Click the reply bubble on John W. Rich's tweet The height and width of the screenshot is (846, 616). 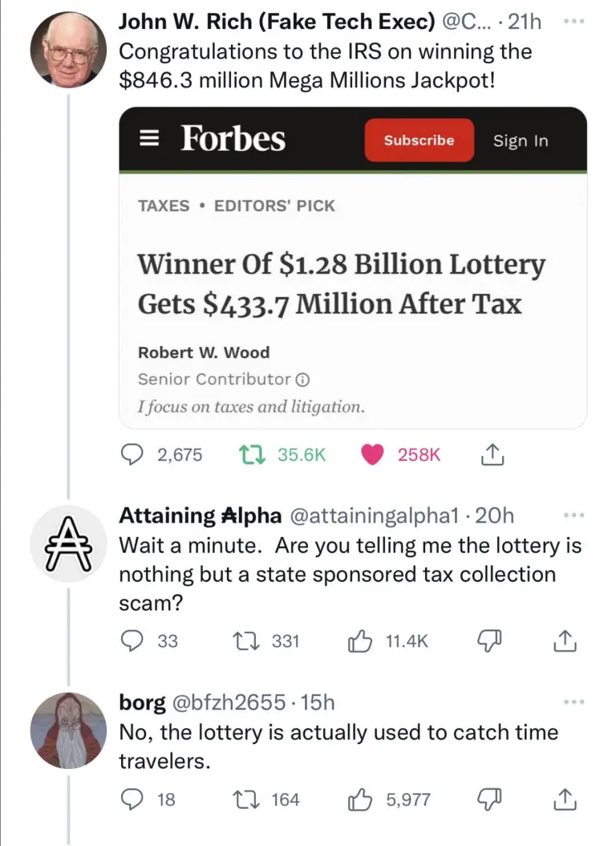tap(131, 454)
